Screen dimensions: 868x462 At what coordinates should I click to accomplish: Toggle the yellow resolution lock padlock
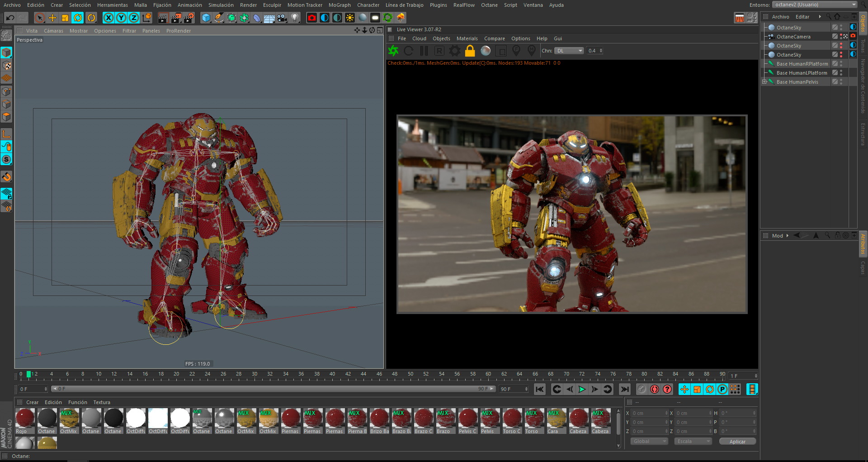click(x=470, y=51)
